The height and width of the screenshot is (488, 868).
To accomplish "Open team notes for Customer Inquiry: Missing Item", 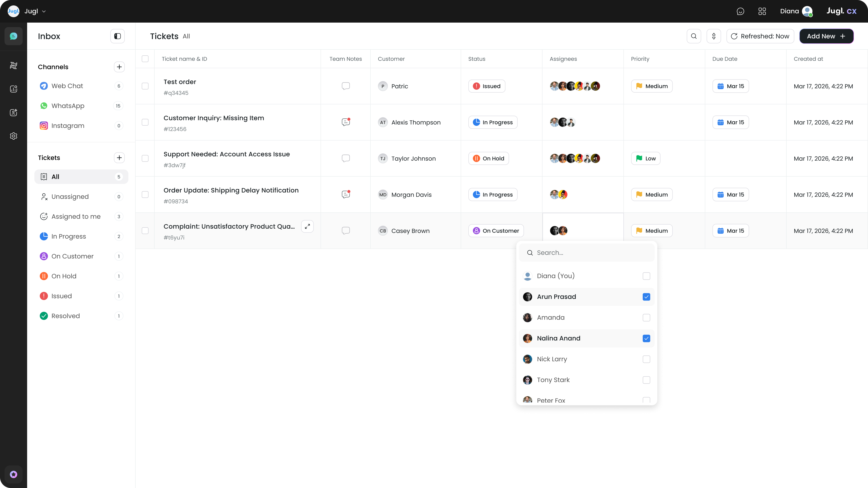I will click(x=346, y=122).
